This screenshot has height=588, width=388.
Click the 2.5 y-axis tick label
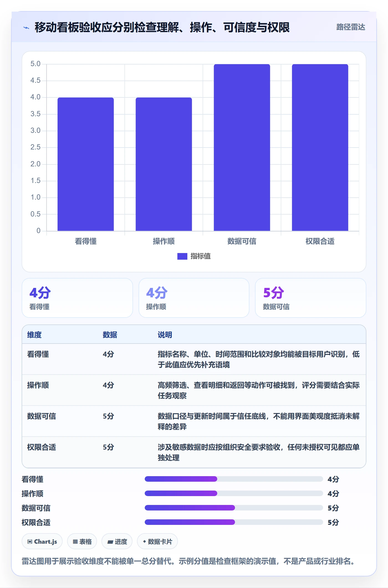35,147
